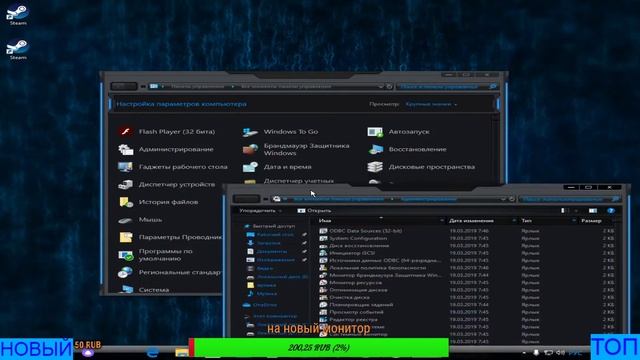Click back/forward navigation buttons in Control Panel
640x360 pixels.
click(x=124, y=87)
